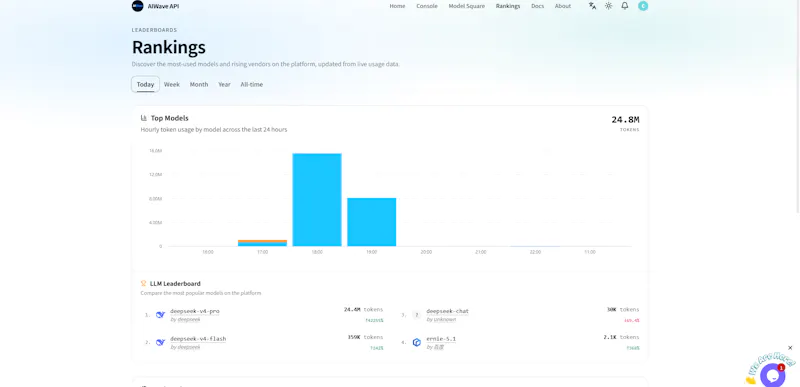
Task: Switch to the All-time tab
Action: (252, 85)
